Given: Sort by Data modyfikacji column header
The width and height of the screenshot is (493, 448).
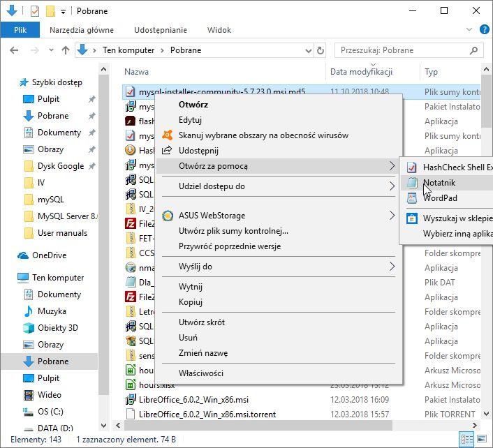Looking at the screenshot, I should pyautogui.click(x=361, y=72).
